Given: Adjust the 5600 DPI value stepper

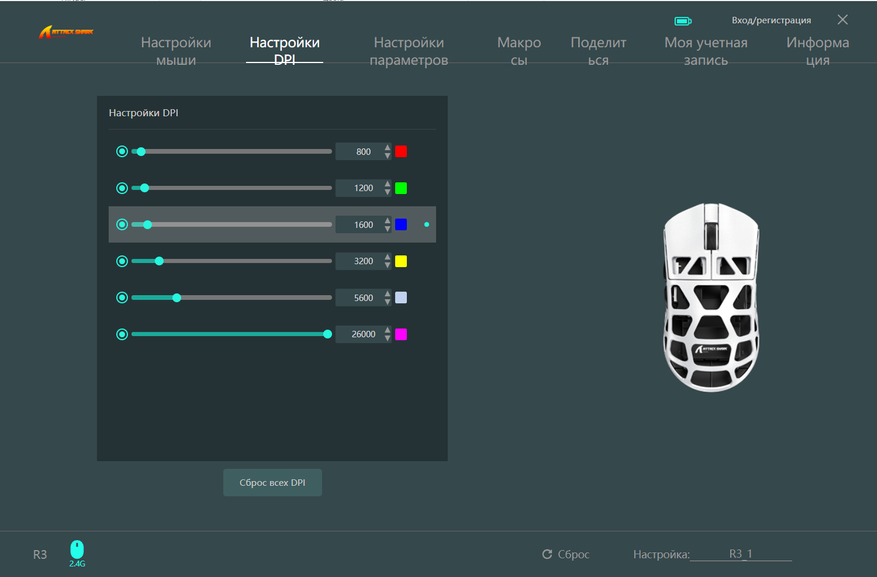Looking at the screenshot, I should 388,298.
